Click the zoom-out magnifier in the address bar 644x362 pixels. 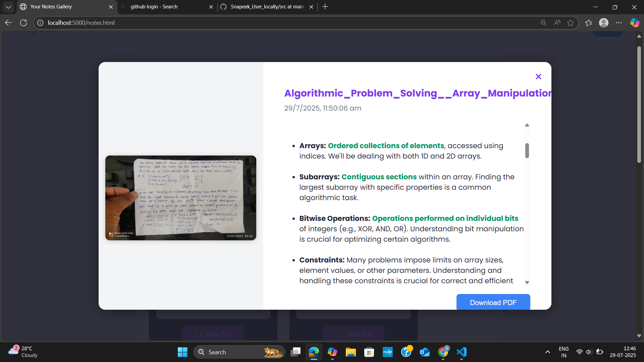point(543,22)
